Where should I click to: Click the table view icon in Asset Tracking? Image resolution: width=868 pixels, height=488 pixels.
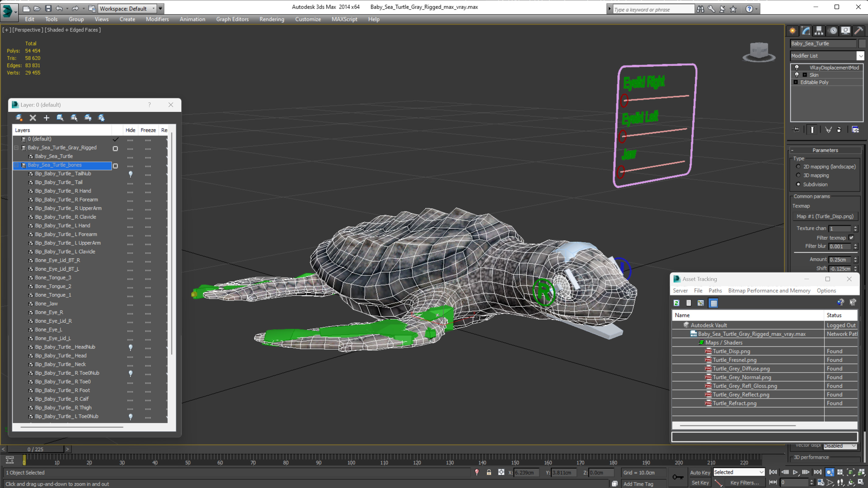coord(714,303)
